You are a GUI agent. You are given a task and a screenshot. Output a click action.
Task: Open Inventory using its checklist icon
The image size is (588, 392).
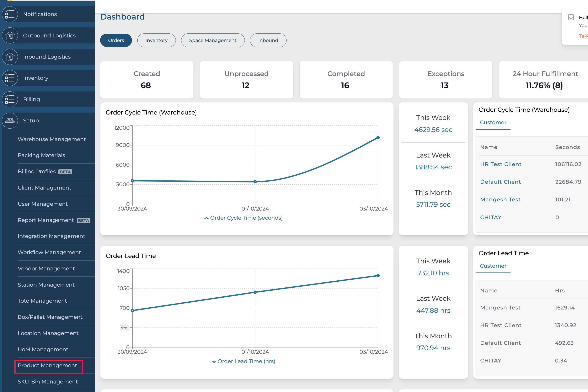point(10,78)
